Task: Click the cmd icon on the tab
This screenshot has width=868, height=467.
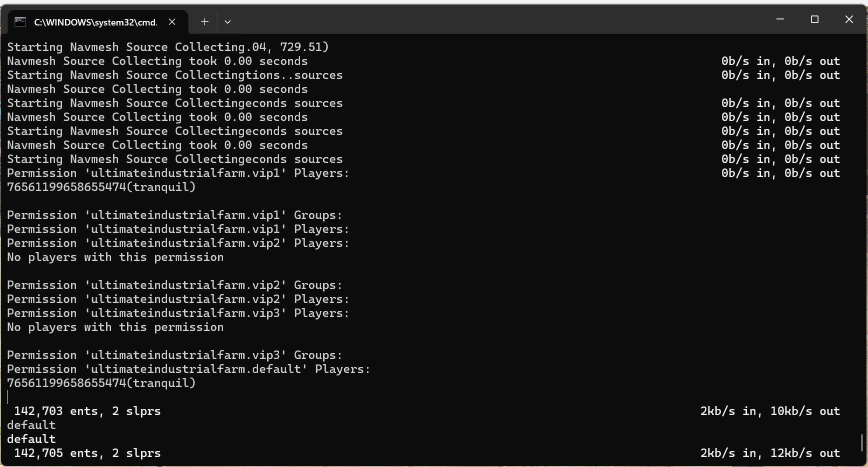Action: click(20, 21)
